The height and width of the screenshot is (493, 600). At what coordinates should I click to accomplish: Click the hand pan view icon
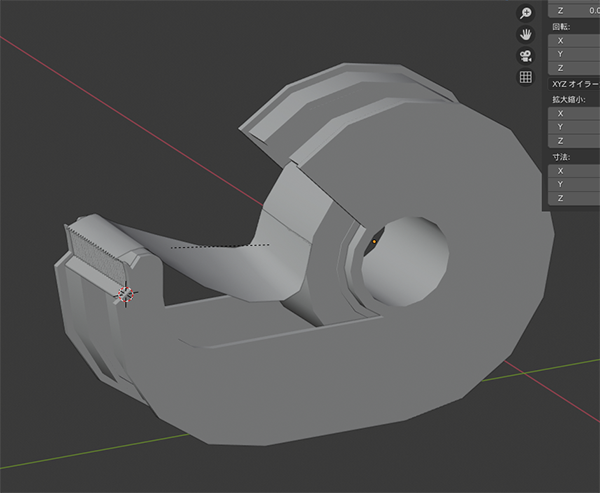[x=526, y=34]
